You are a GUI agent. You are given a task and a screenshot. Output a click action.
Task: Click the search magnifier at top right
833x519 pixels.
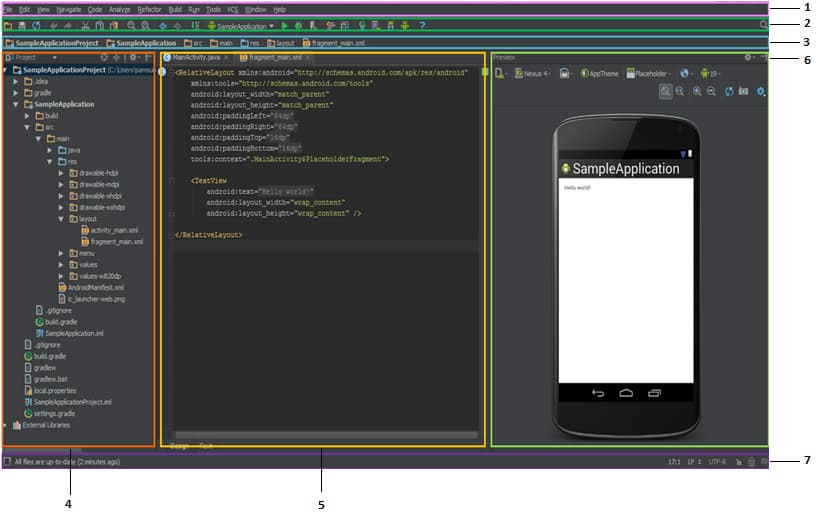[763, 24]
